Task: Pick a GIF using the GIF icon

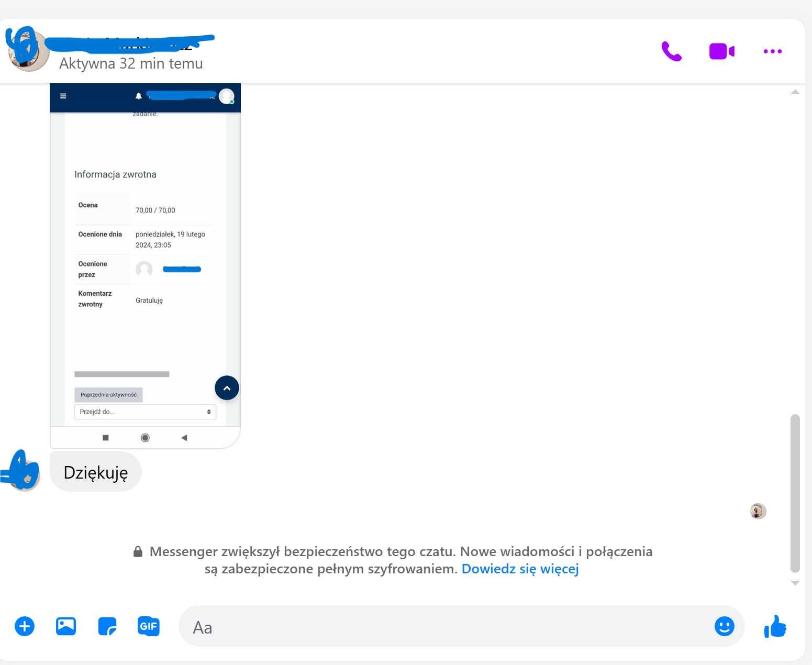Action: [149, 626]
